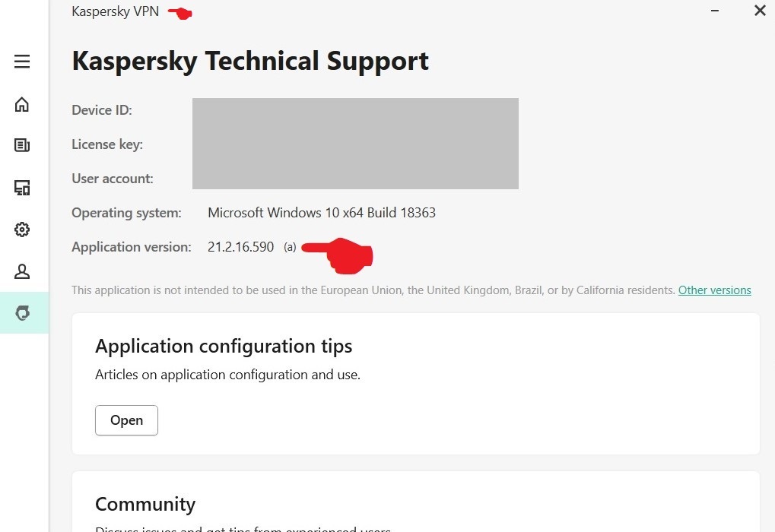Click the Operating system label
This screenshot has height=532, width=775.
point(126,213)
